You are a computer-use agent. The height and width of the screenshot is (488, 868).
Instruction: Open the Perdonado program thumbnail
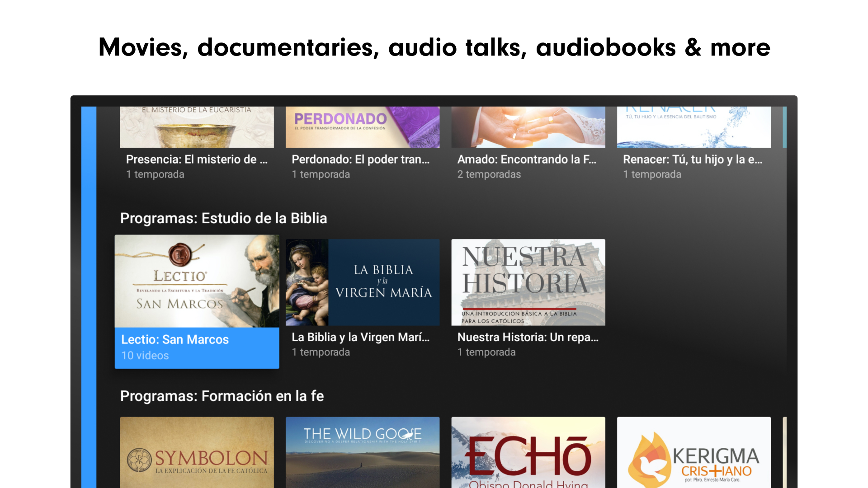coord(363,127)
